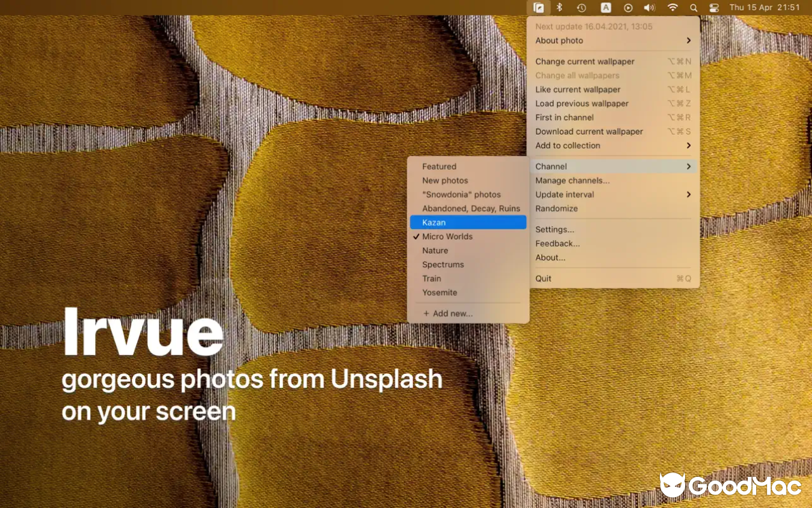This screenshot has width=812, height=508.
Task: Choose the Abandoned, Decay, Ruins channel
Action: coord(470,208)
